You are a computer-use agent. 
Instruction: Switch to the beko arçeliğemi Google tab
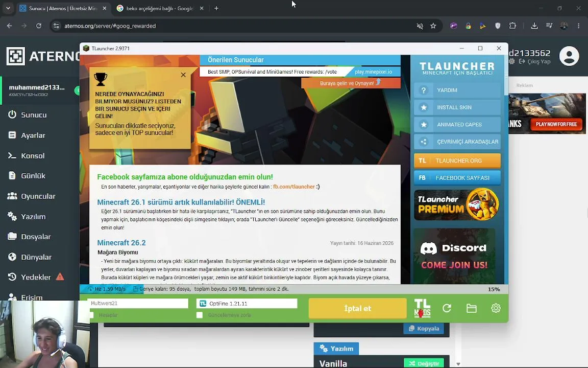click(x=160, y=8)
